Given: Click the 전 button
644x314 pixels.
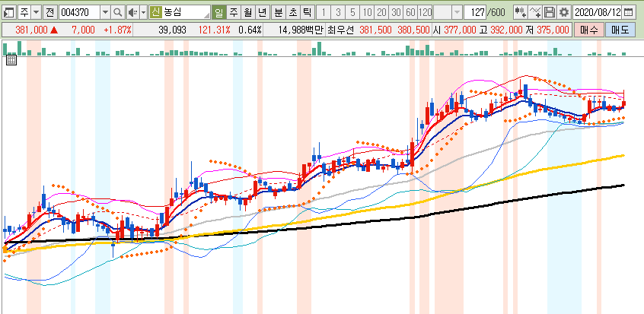Looking at the screenshot, I should (50, 12).
